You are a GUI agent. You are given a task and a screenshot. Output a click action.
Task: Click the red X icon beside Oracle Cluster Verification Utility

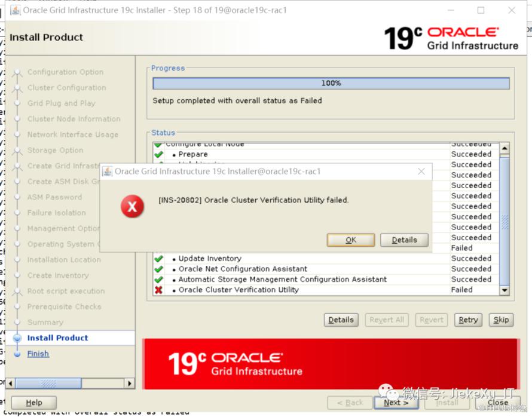tap(158, 290)
